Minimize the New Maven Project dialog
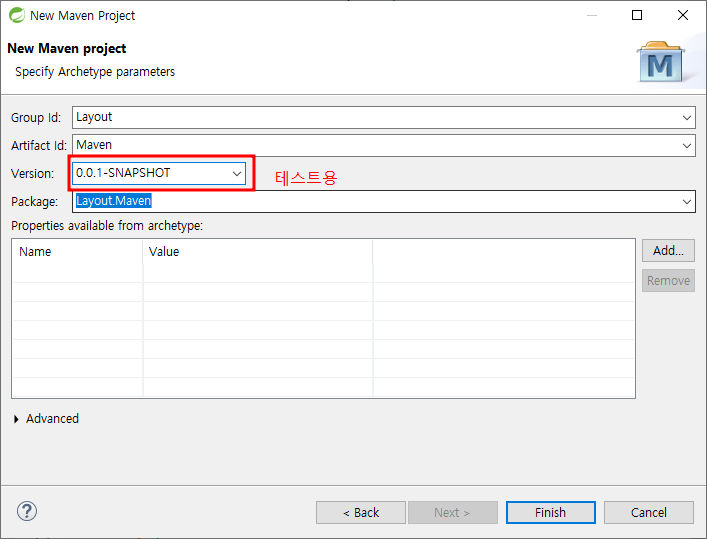 [x=592, y=15]
